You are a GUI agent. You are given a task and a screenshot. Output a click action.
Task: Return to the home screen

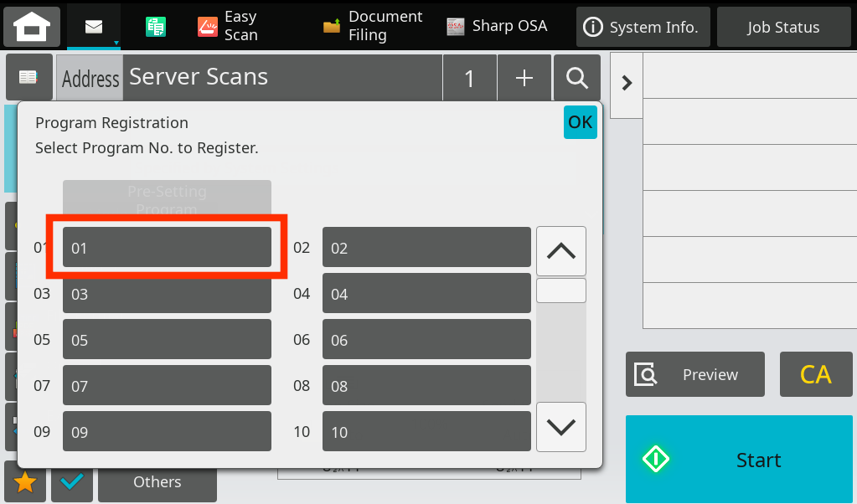31,26
